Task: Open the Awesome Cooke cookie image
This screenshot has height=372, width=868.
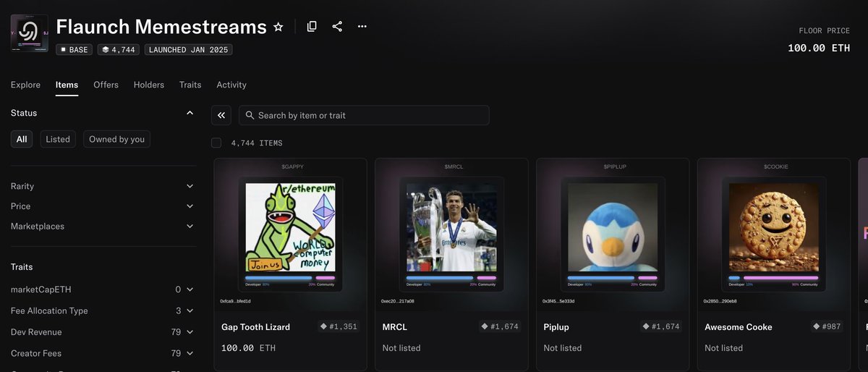Action: click(774, 227)
